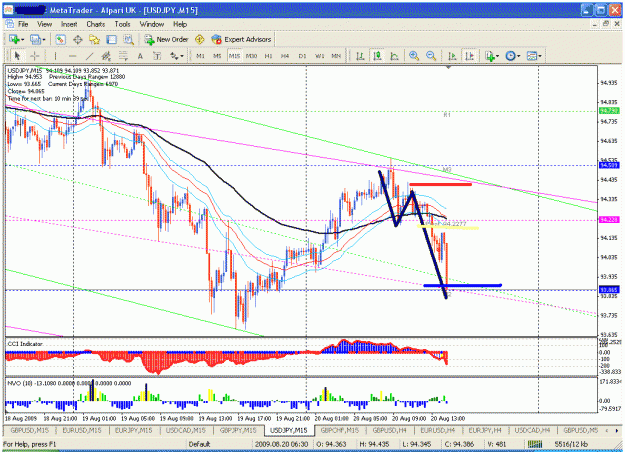Viewport: 625px width, 452px height.
Task: Switch to H1 timeframe
Action: click(268, 56)
